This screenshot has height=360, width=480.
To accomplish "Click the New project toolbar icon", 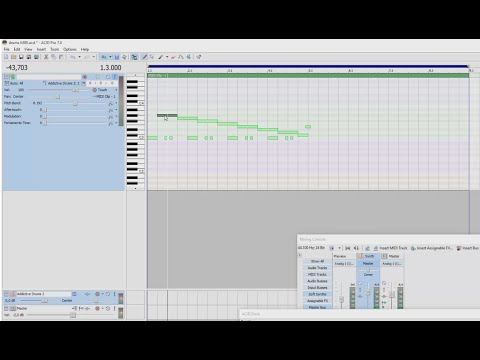I will click(6, 57).
